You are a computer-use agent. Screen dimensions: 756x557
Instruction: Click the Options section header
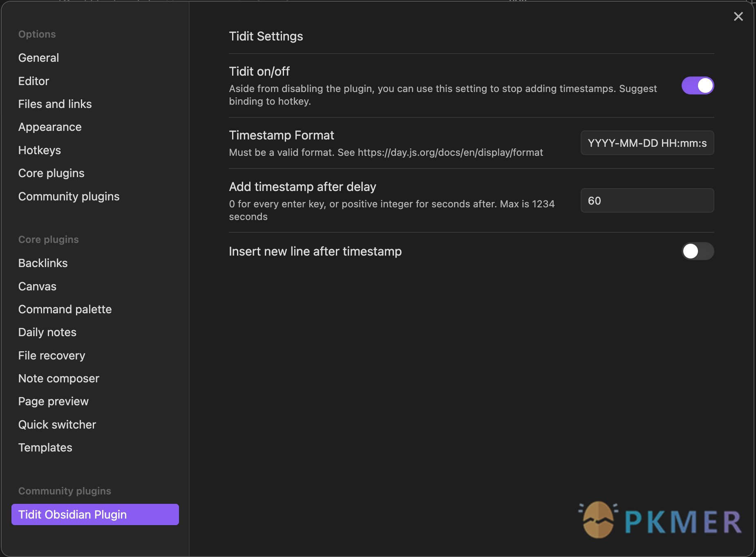click(37, 34)
